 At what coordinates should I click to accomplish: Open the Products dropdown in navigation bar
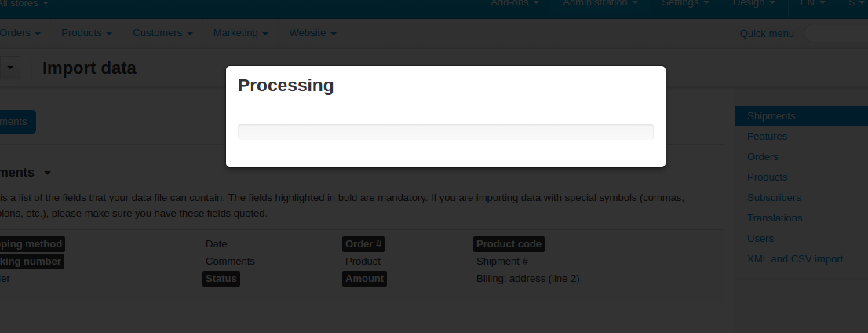[87, 33]
